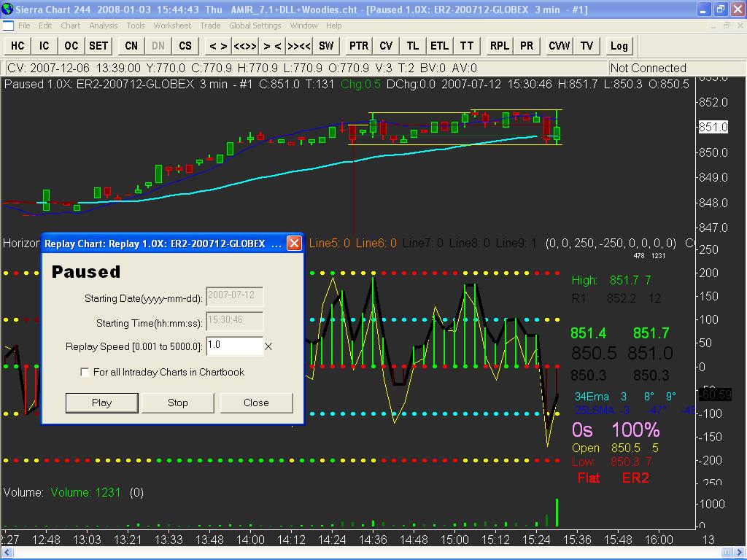Enable For all Intraday Charts in Chartbook

click(x=85, y=372)
